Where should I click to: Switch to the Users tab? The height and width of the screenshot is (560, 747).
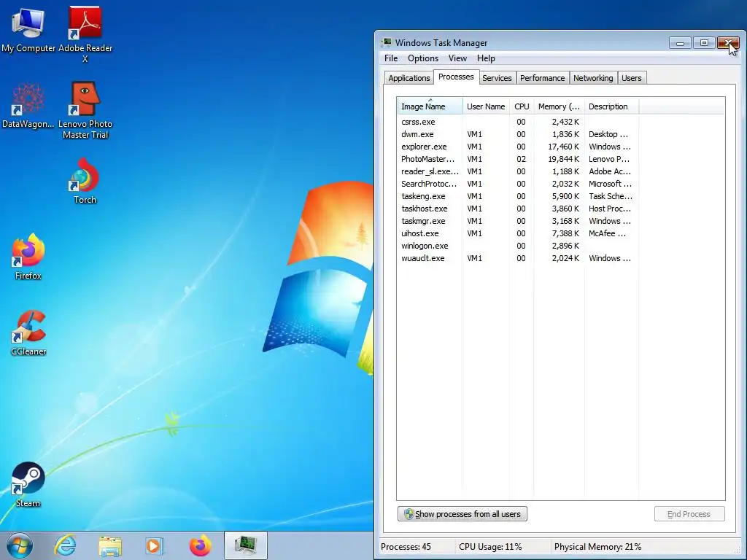pos(631,78)
